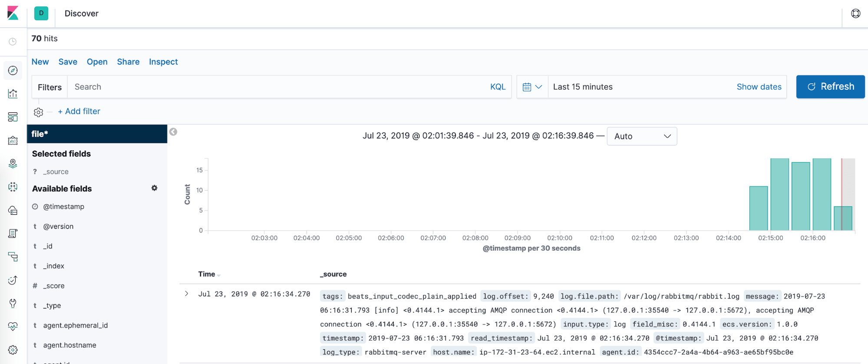Viewport: 868px width, 364px height.
Task: Click + Add filter link
Action: pyautogui.click(x=79, y=111)
